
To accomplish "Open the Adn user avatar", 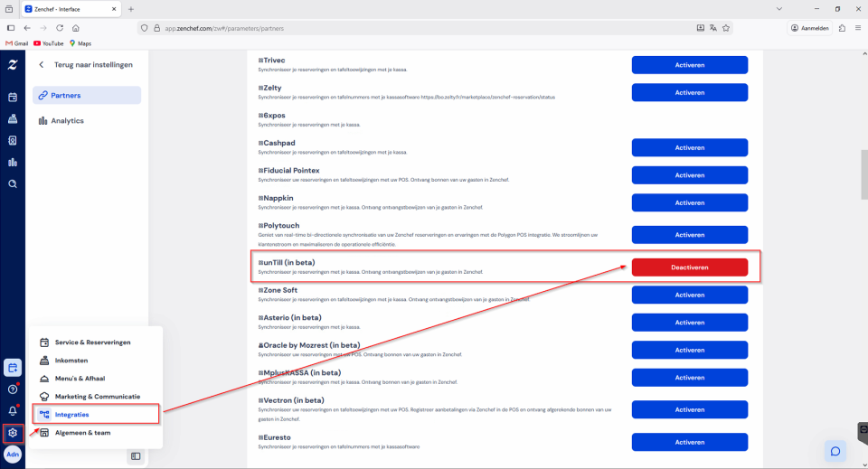I will coord(12,455).
